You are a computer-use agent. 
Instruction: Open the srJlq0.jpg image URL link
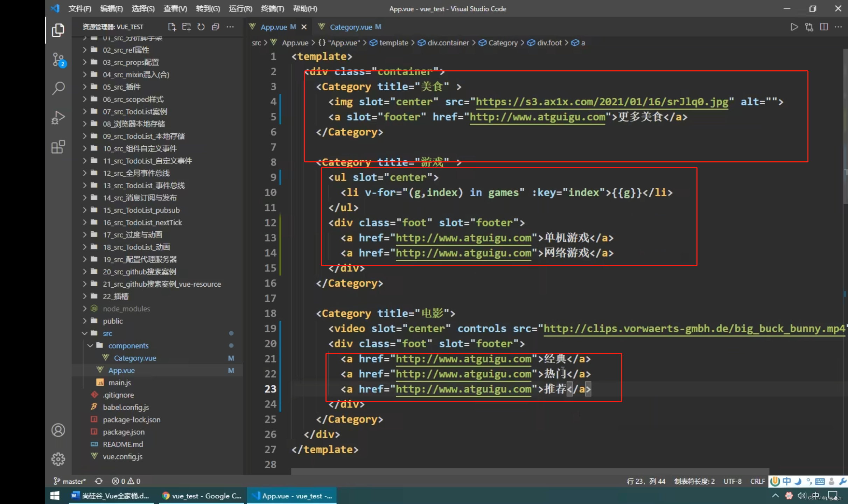click(x=602, y=102)
